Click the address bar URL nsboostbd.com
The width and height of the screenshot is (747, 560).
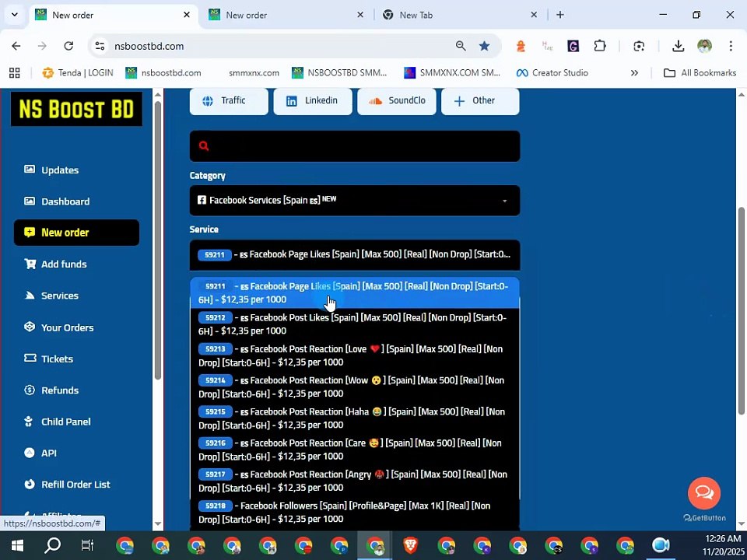point(149,46)
